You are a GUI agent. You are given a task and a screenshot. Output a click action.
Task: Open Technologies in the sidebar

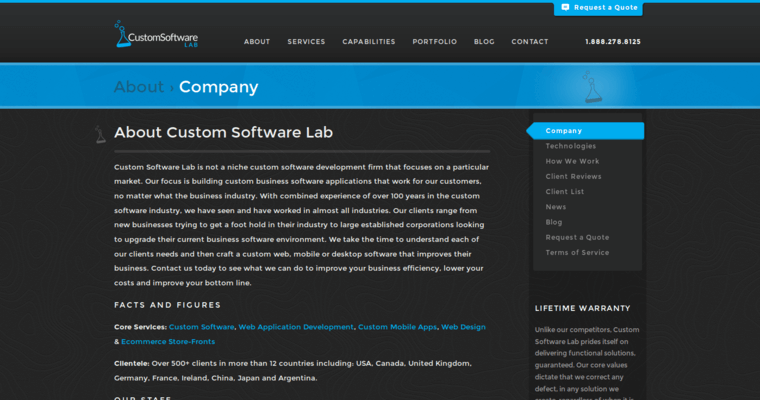[571, 146]
